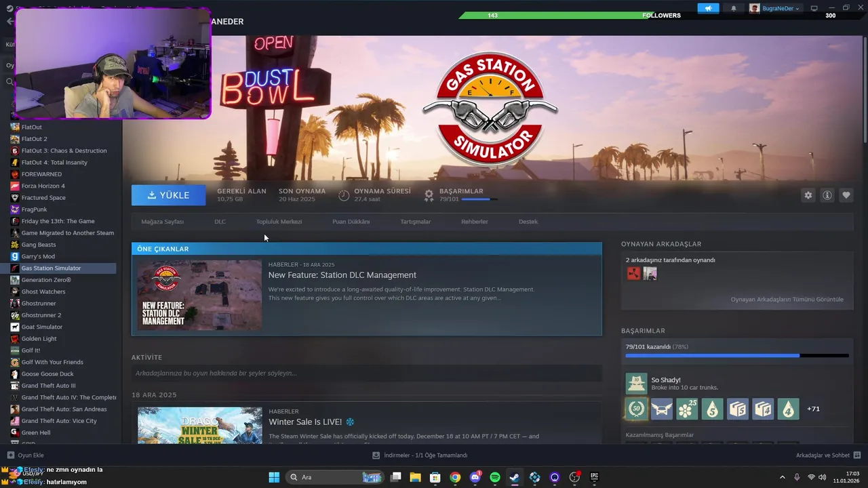
Task: Add game to favorites with heart icon
Action: click(x=846, y=195)
